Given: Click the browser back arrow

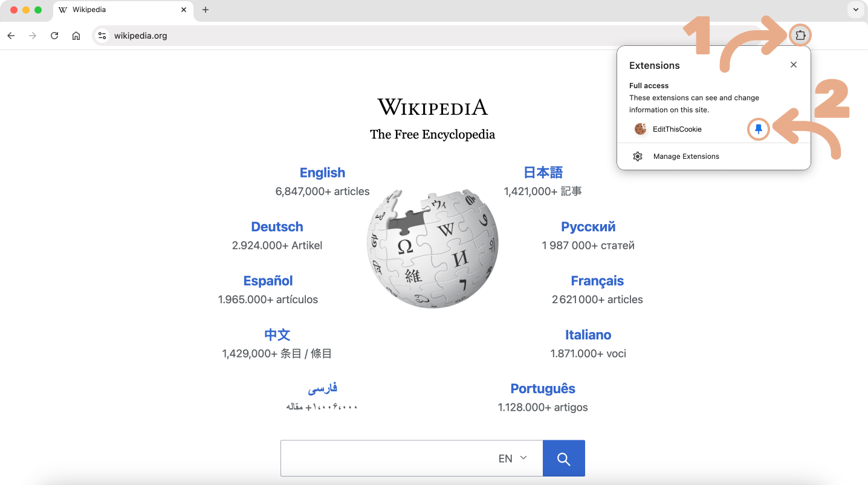Looking at the screenshot, I should tap(11, 36).
